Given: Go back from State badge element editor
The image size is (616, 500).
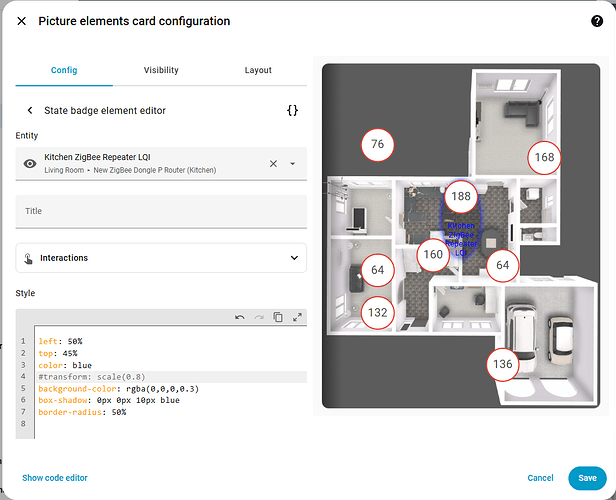Looking at the screenshot, I should (x=30, y=110).
